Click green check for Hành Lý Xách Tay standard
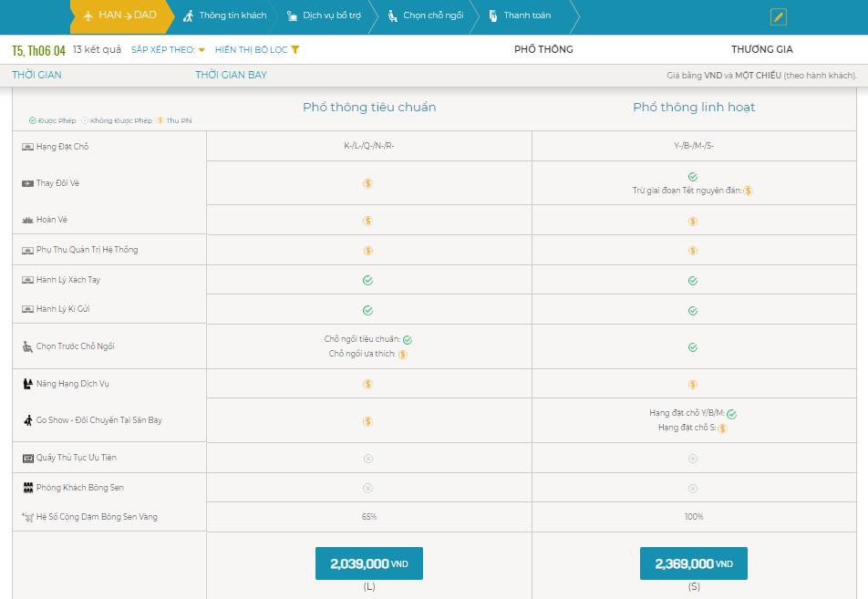 pyautogui.click(x=367, y=280)
